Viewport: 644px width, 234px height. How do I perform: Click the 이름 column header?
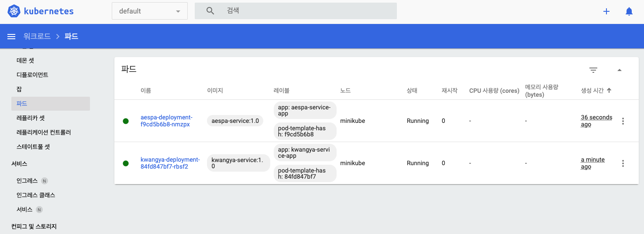(x=146, y=91)
